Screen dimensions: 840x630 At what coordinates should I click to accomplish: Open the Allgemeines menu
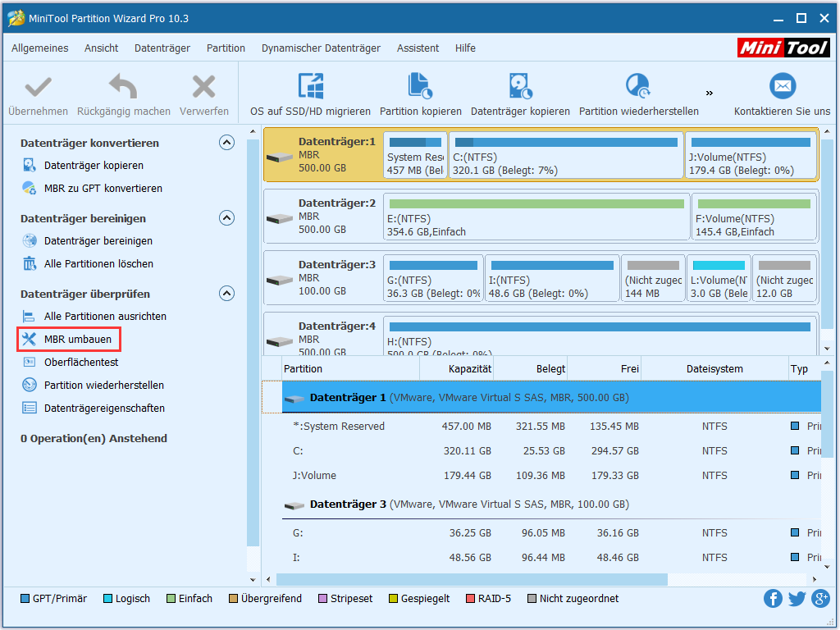click(39, 48)
